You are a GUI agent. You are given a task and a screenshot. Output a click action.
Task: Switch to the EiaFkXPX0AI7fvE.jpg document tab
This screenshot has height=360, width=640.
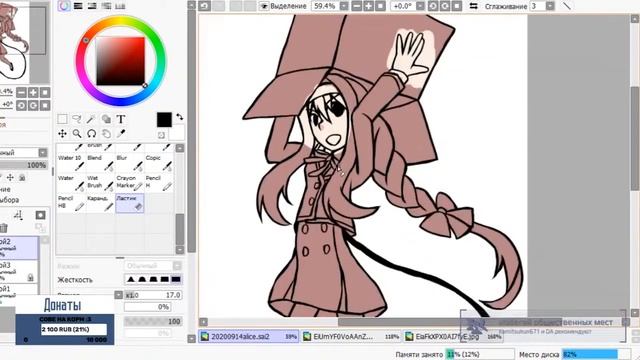pyautogui.click(x=453, y=337)
